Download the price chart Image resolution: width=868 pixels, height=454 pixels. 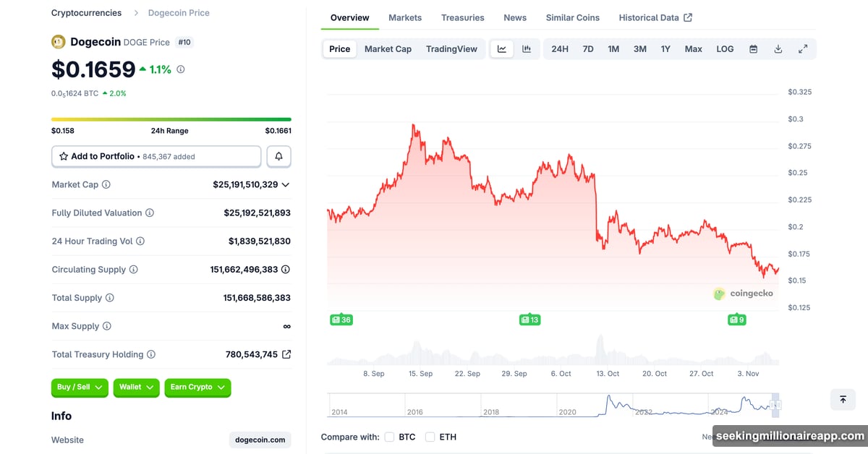coord(778,48)
